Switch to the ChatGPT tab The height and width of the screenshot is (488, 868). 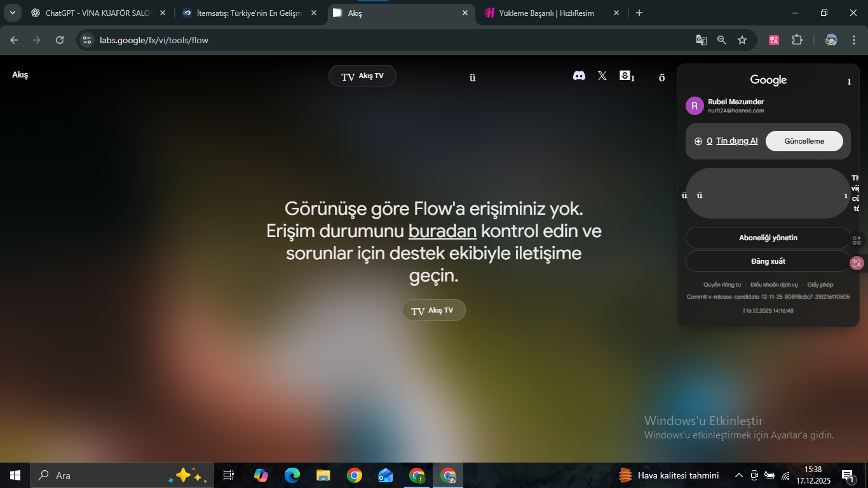click(x=98, y=13)
